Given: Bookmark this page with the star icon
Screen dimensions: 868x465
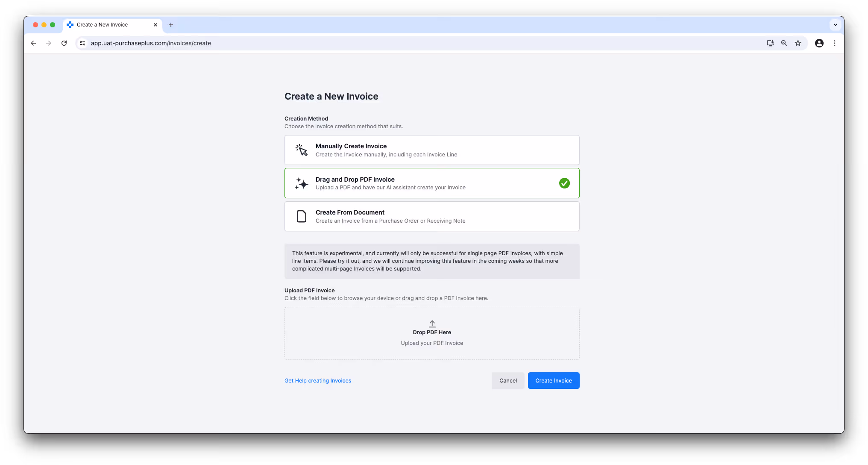Looking at the screenshot, I should (798, 43).
